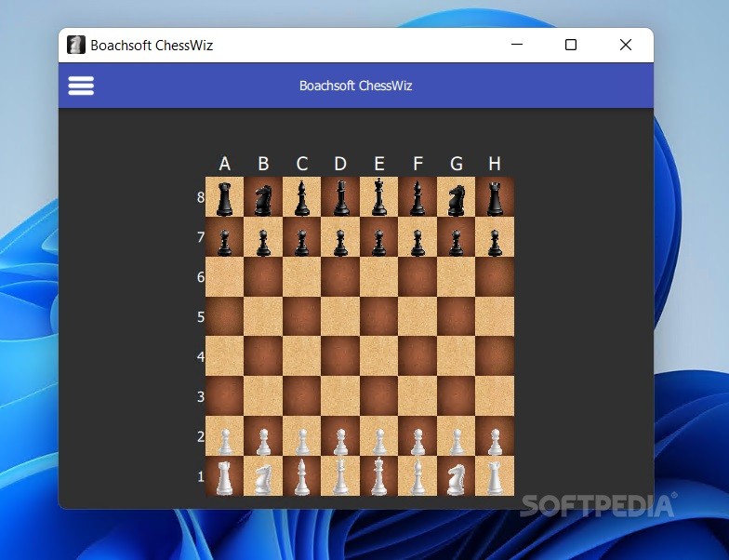
Task: Click empty square D5
Action: click(340, 316)
